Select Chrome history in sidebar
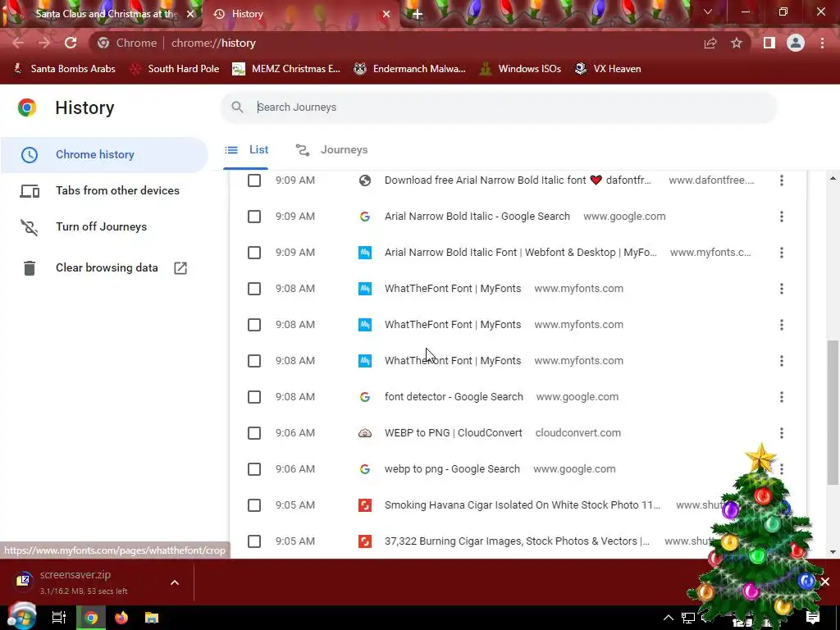Viewport: 840px width, 630px height. (104, 154)
